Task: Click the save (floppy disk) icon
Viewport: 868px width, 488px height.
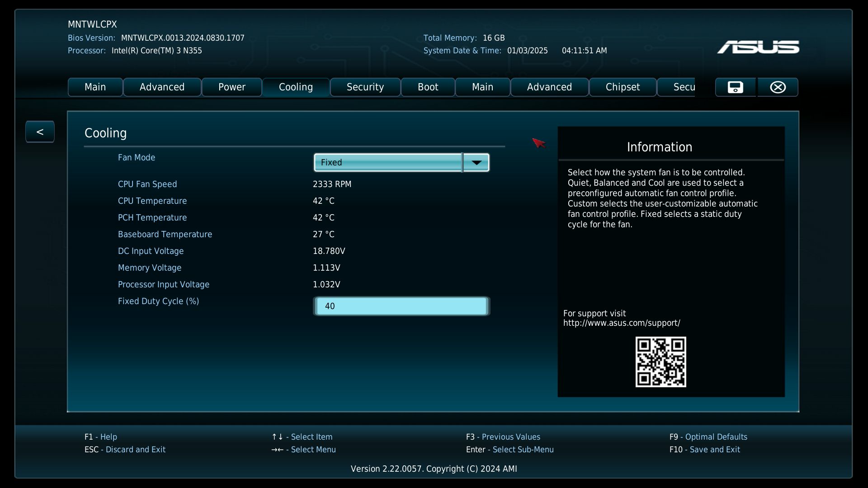Action: [735, 87]
